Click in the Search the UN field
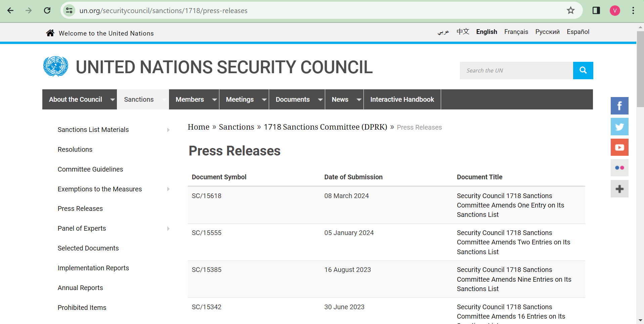The image size is (644, 324). pos(516,71)
